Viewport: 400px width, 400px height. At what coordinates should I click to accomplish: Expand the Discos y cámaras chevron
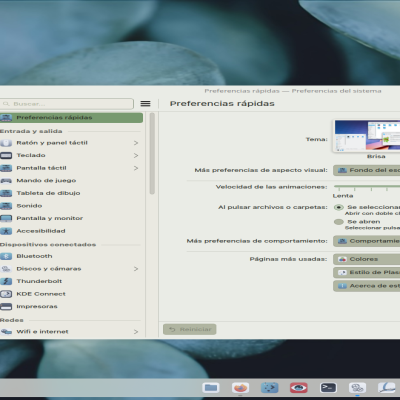point(136,269)
